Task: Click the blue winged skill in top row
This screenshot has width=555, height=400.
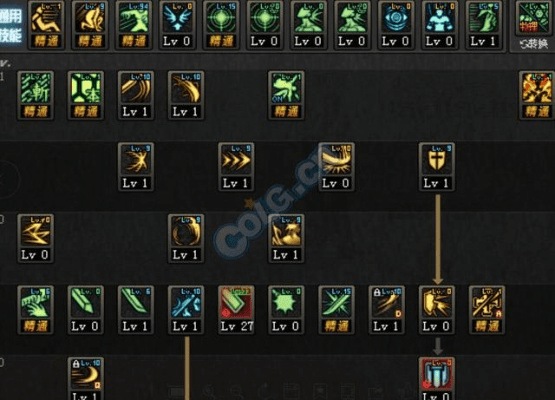Action: point(177,24)
